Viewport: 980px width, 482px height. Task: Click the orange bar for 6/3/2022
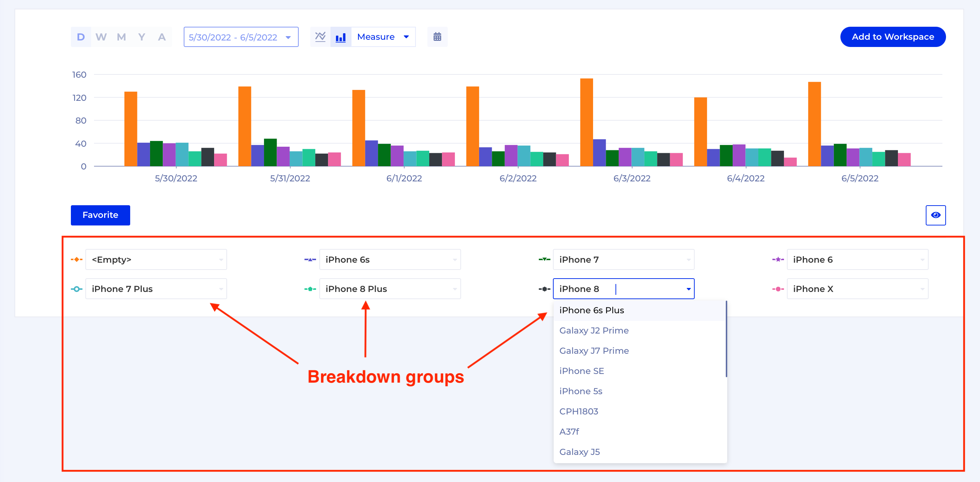tap(586, 122)
